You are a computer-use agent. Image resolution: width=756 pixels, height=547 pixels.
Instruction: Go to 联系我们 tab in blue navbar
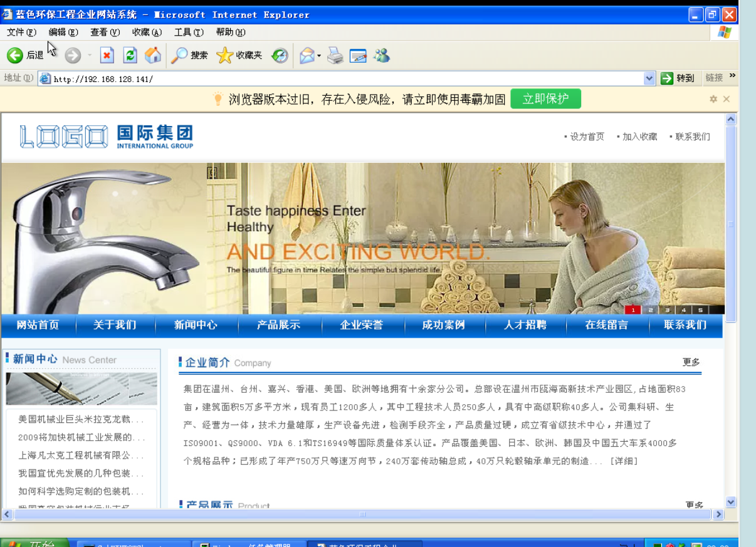tap(685, 325)
